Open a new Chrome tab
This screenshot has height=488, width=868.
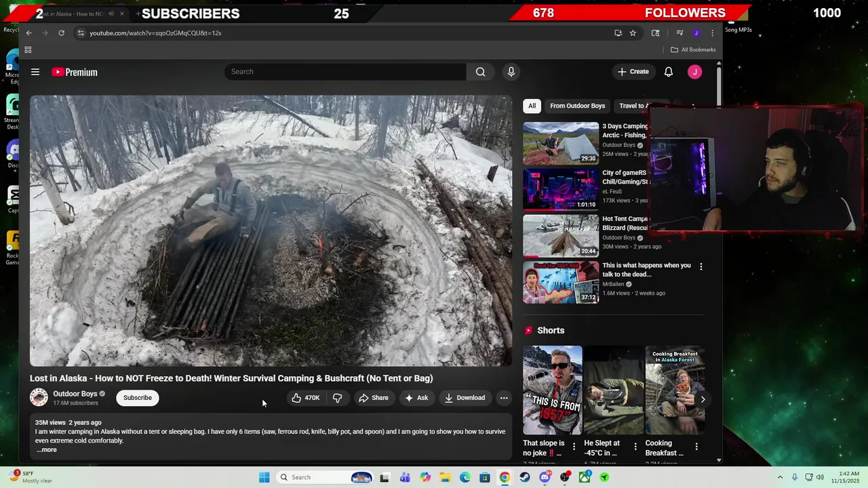[138, 14]
